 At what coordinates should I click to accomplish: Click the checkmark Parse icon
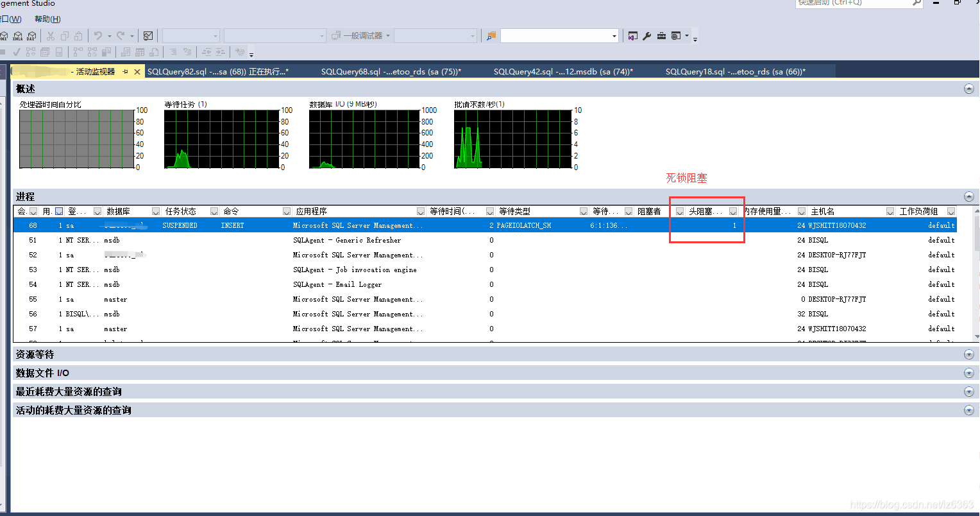pyautogui.click(x=17, y=52)
